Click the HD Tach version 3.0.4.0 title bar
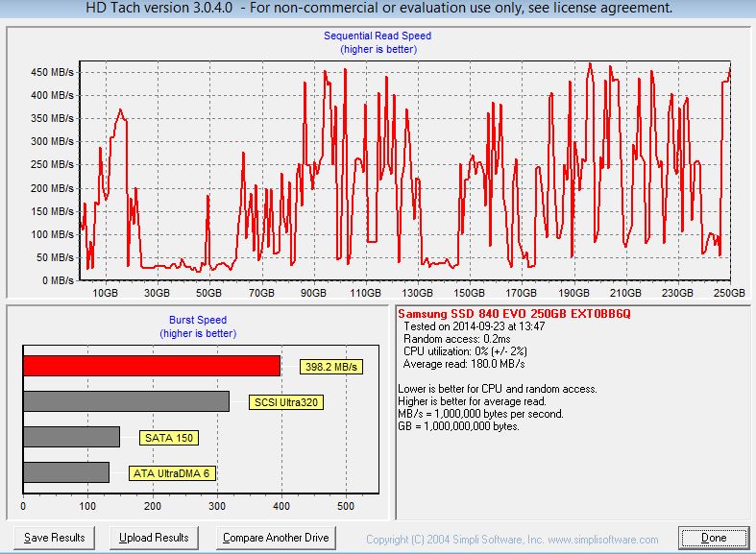 378,9
